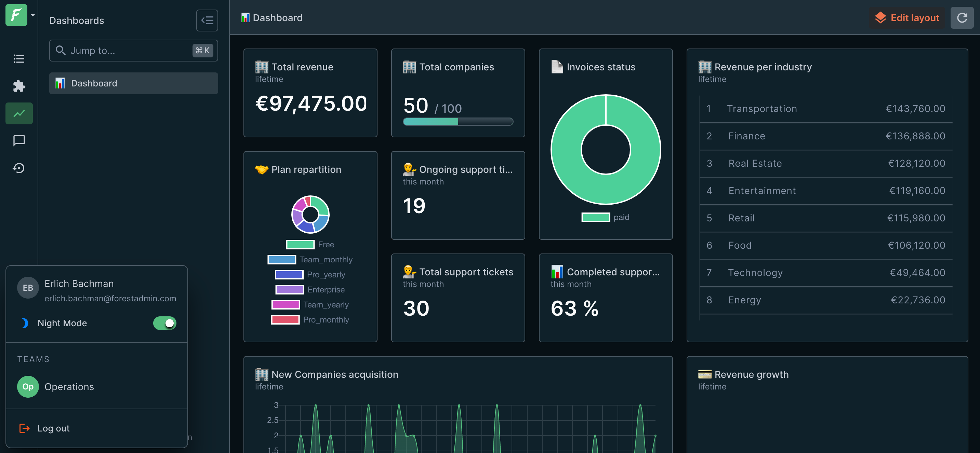Open the dashboards chart icon in sidebar
Image resolution: width=980 pixels, height=453 pixels.
[19, 113]
